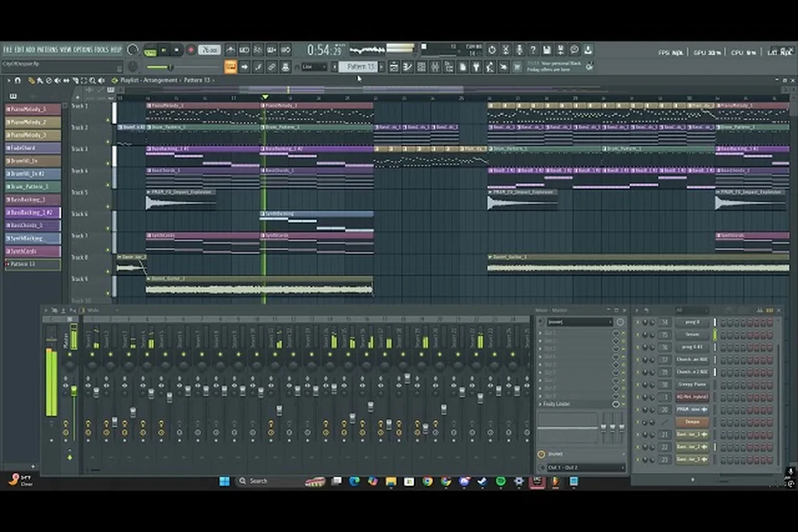Image resolution: width=798 pixels, height=532 pixels.
Task: Toggle the graph editor icon in channel rack
Action: [760, 311]
